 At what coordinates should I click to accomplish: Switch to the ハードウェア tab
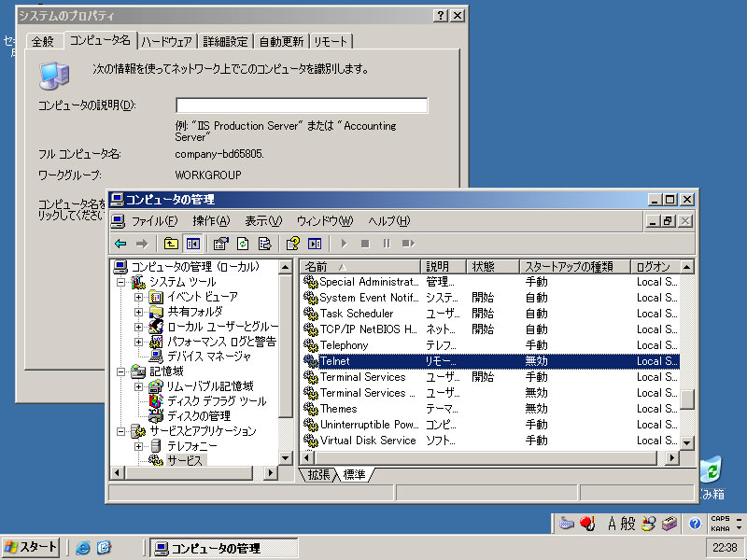click(x=166, y=41)
